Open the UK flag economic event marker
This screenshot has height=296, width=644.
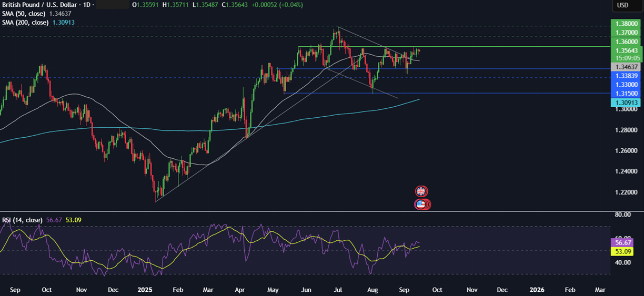pos(420,191)
